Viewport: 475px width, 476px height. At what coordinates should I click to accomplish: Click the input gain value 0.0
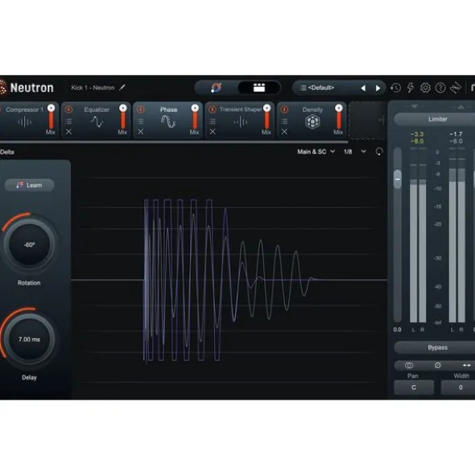(397, 329)
